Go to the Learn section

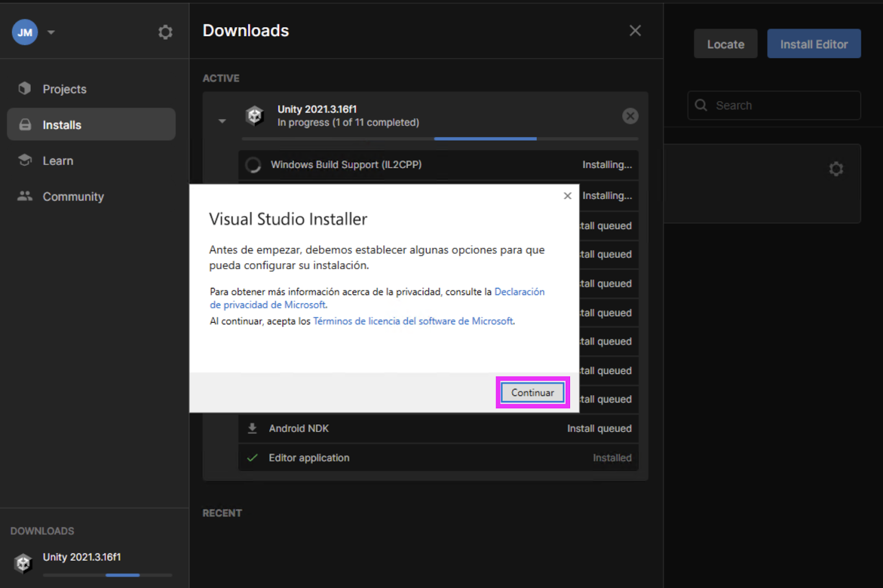(57, 161)
